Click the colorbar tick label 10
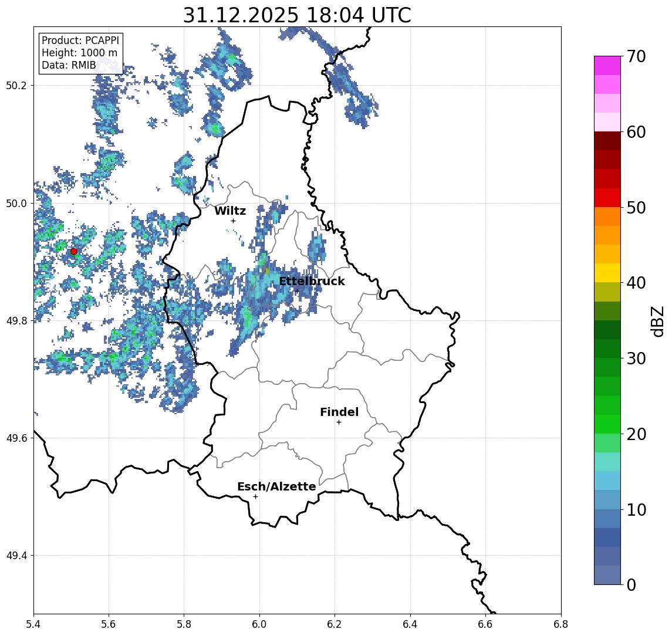The width and height of the screenshot is (672, 636). 636,509
